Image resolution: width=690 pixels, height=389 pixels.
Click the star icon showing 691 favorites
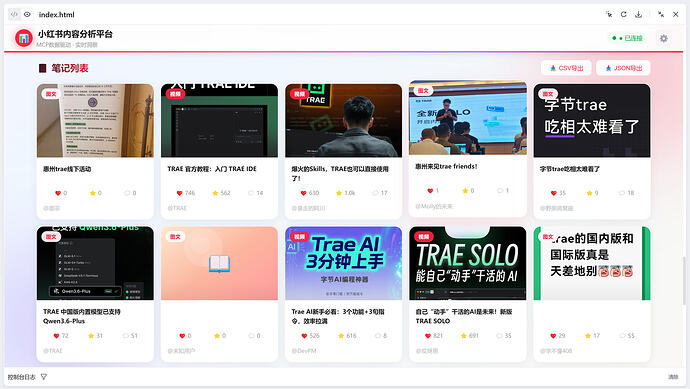point(463,336)
